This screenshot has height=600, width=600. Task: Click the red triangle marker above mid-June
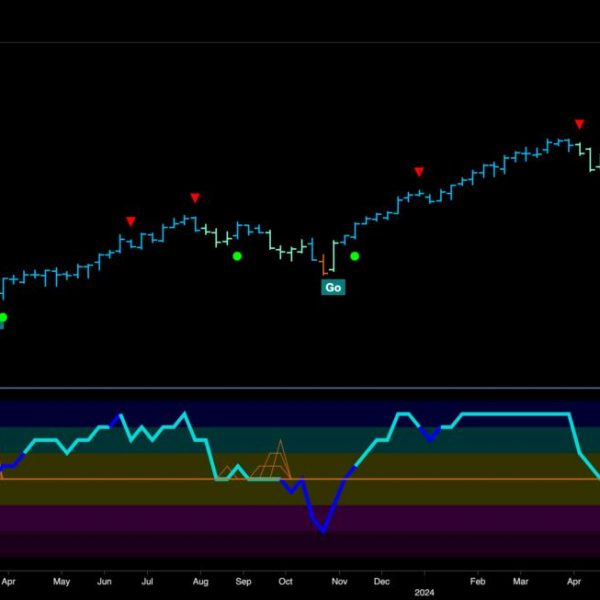131,221
